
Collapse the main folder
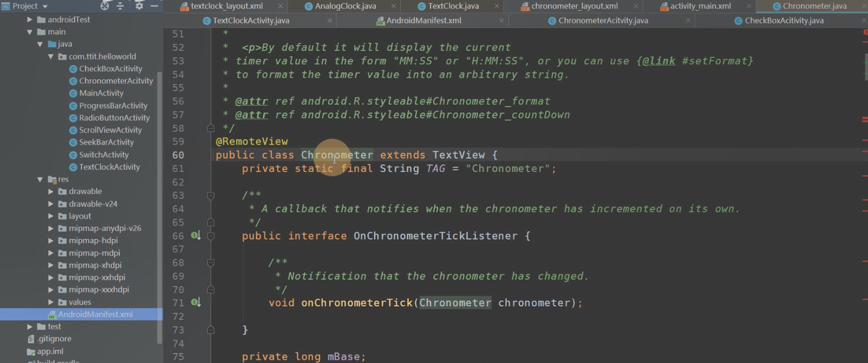pos(29,32)
